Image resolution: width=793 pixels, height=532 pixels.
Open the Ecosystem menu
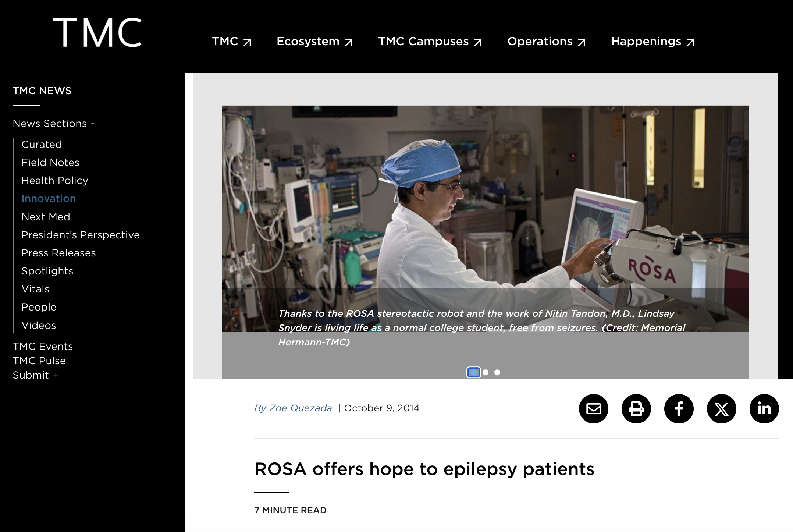coord(315,42)
